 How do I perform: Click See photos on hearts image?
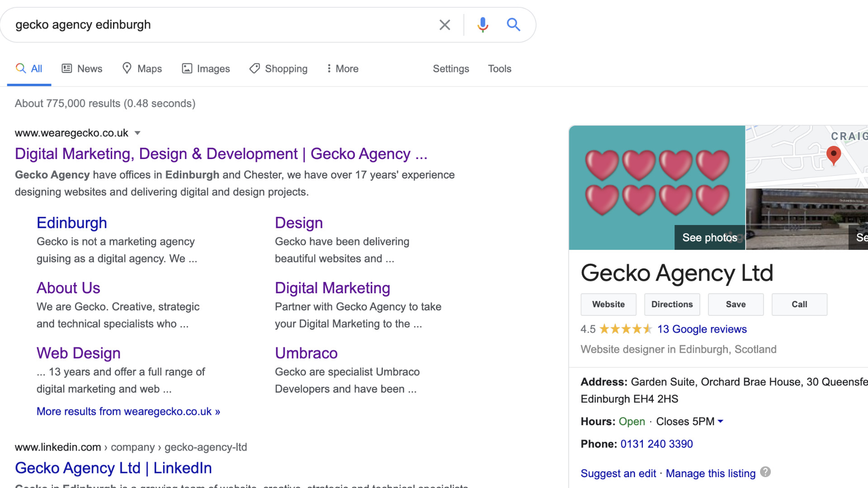pos(710,238)
